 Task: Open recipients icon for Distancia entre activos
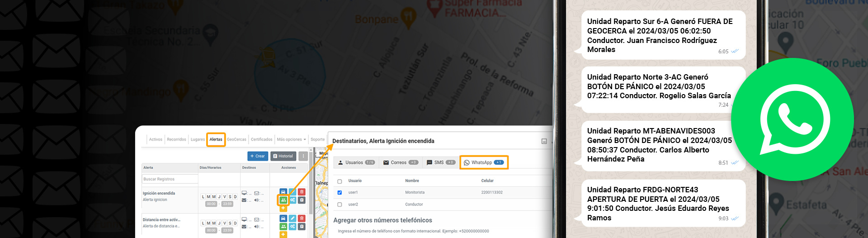click(283, 226)
